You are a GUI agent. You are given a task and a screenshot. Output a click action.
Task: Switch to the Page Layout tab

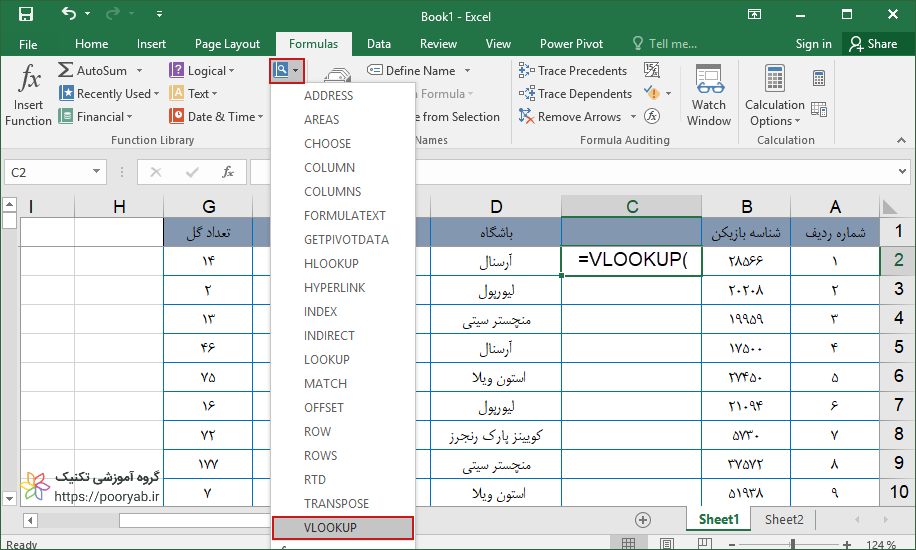coord(227,44)
